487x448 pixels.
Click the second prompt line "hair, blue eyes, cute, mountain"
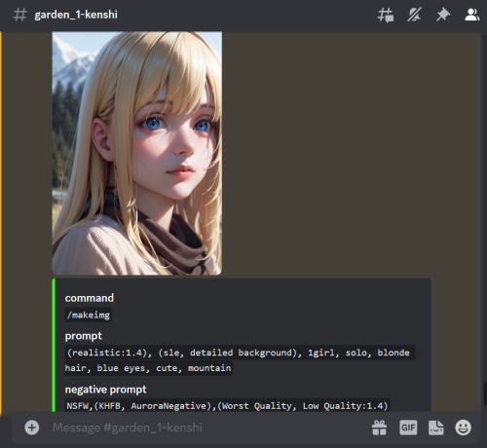pyautogui.click(x=148, y=368)
